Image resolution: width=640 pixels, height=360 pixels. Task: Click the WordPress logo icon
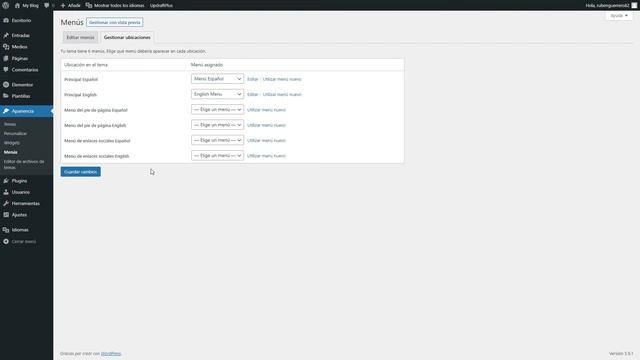6,5
